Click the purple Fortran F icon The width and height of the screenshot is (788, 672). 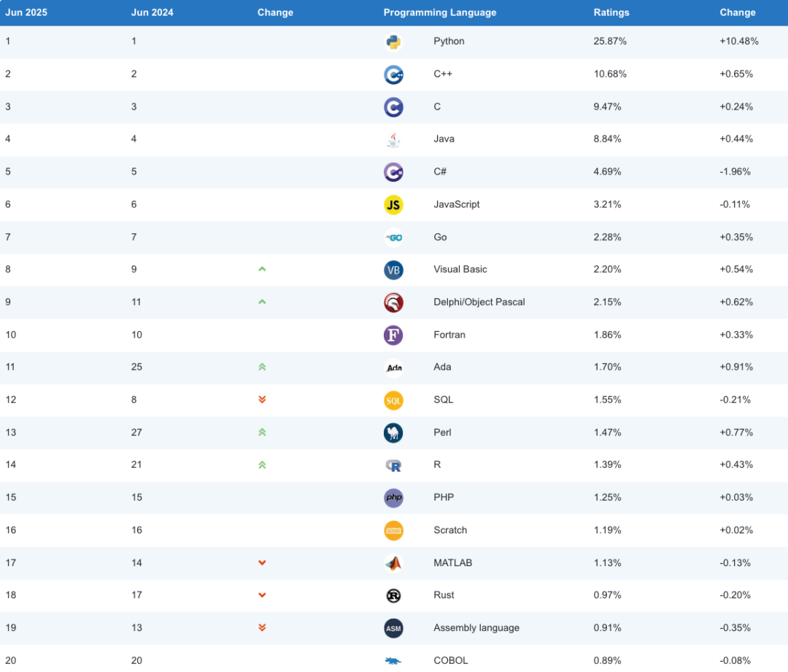click(393, 335)
